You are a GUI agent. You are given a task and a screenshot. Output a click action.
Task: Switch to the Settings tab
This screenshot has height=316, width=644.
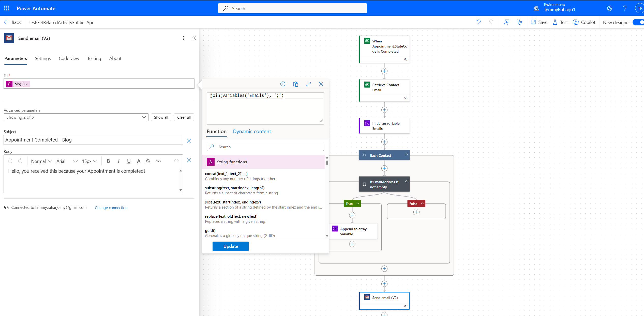click(x=43, y=58)
